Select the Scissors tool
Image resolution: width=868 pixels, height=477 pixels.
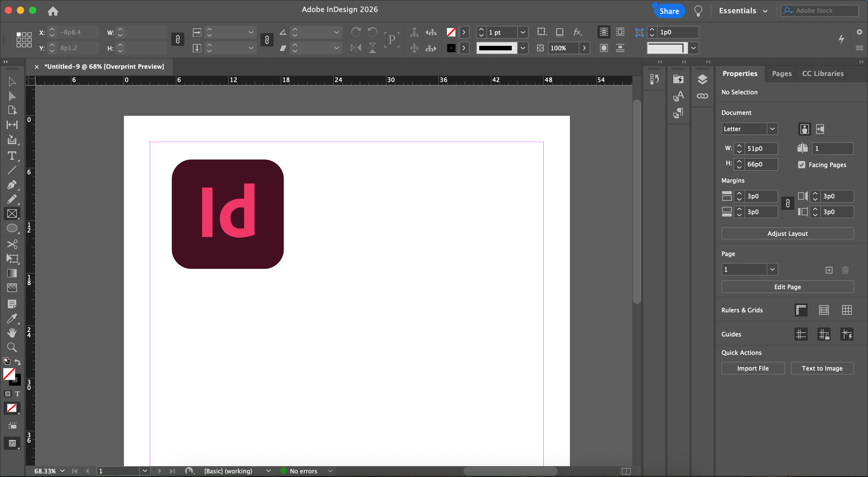12,244
